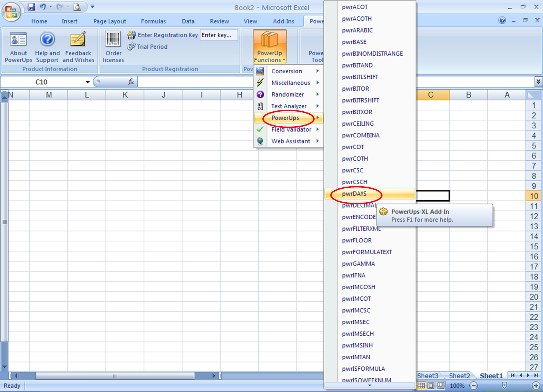Click the zoom out minus button
The image size is (543, 392).
coord(474,386)
